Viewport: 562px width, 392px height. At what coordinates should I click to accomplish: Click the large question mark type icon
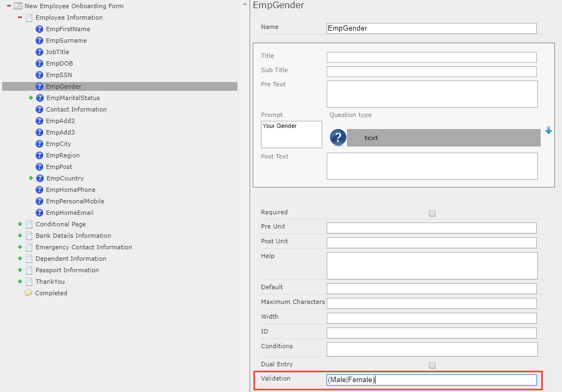[x=338, y=138]
